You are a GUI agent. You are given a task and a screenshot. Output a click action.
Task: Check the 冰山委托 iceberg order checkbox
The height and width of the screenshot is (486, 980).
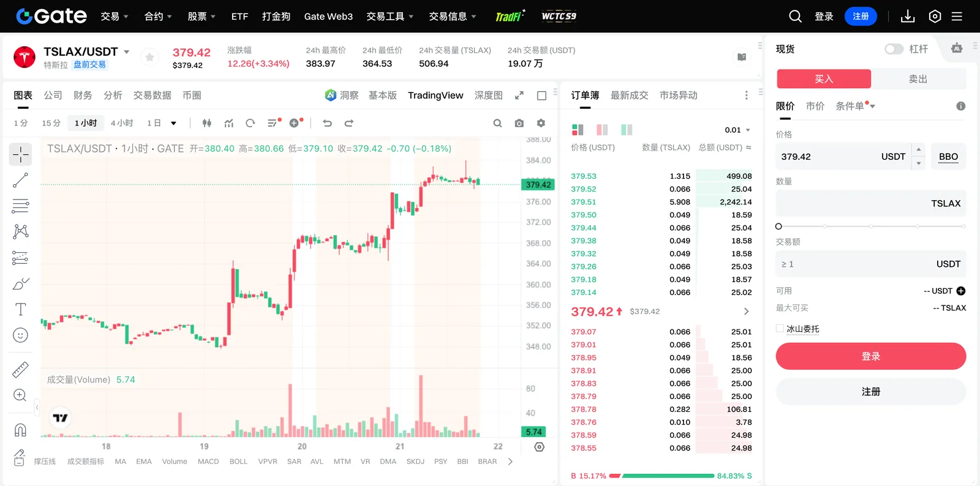tap(780, 328)
